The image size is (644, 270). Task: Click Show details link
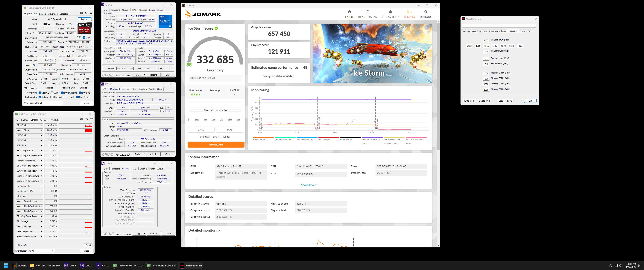click(x=309, y=185)
